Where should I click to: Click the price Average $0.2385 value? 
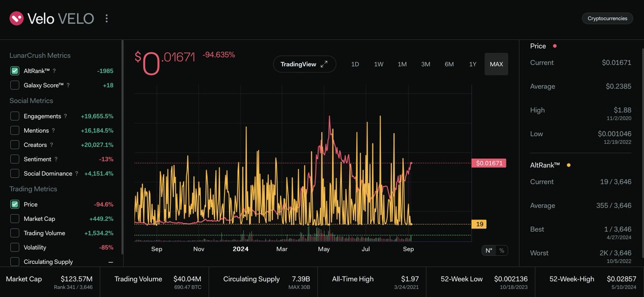point(618,86)
